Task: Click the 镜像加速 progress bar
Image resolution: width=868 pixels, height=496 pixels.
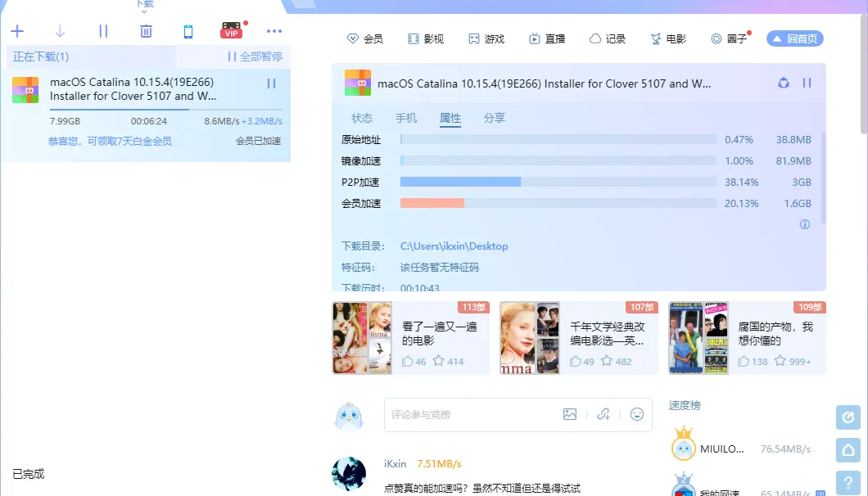Action: click(x=558, y=160)
